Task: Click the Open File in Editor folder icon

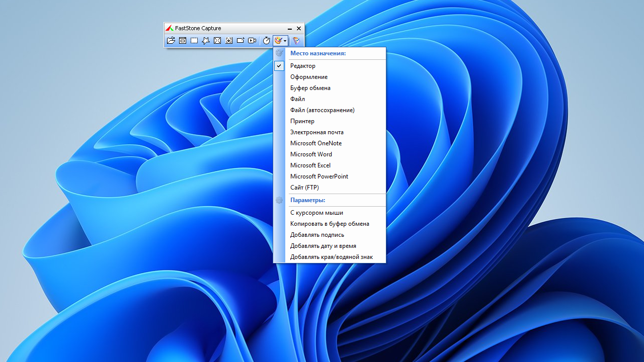Action: tap(171, 41)
